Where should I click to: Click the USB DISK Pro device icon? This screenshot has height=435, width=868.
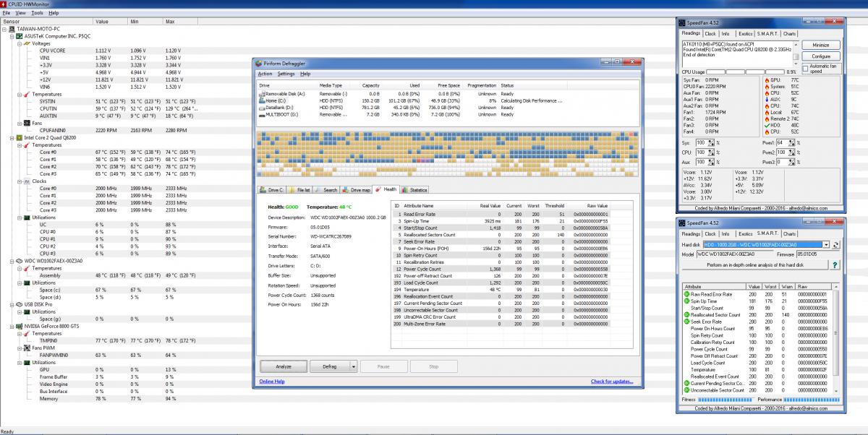[20, 304]
